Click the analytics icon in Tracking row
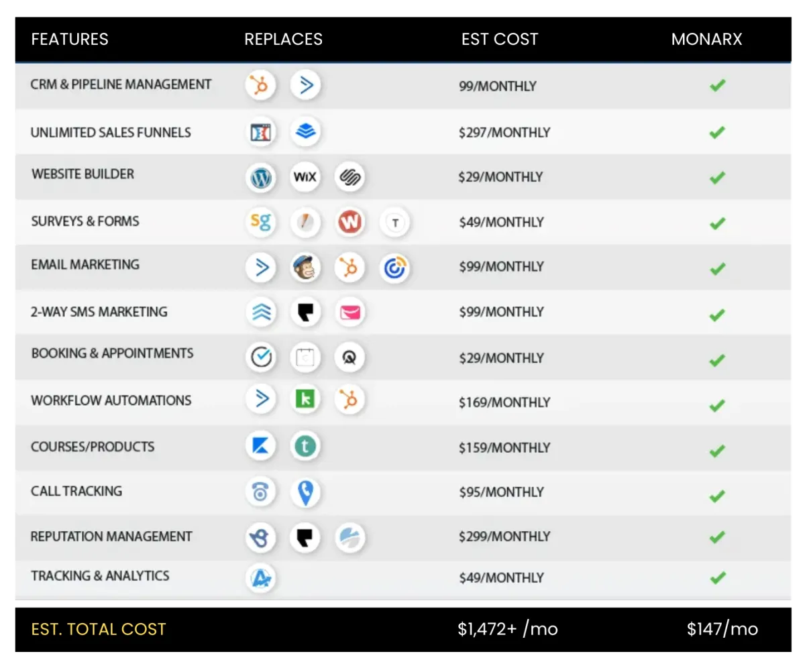Viewport: 805px width, 672px height. click(260, 577)
